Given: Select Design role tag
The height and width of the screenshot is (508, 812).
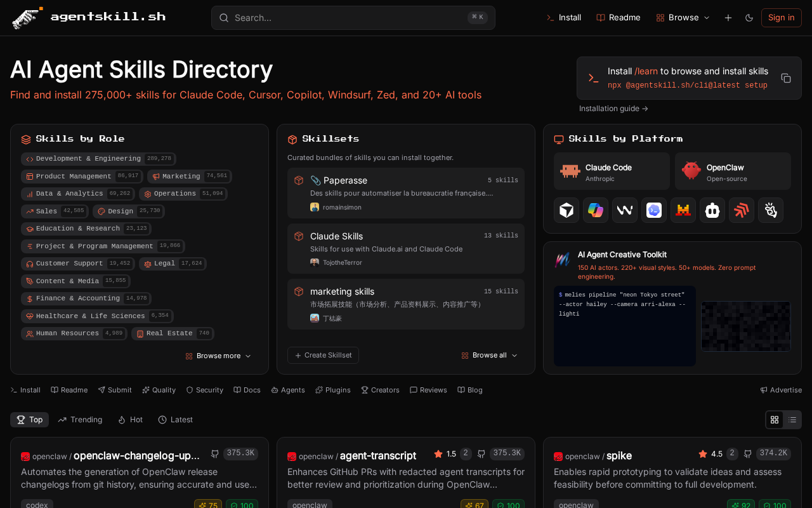Looking at the screenshot, I should click(129, 211).
